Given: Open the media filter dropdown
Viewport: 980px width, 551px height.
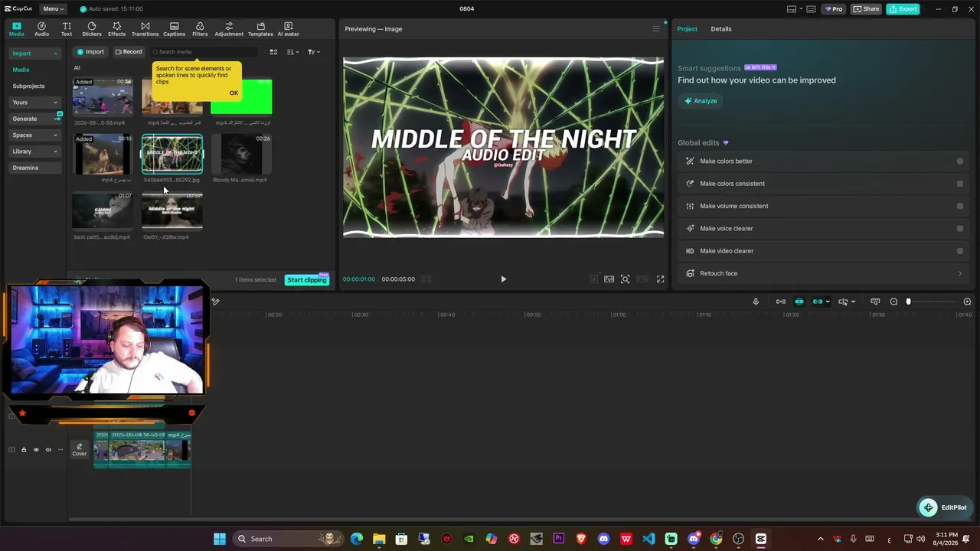Looking at the screenshot, I should (313, 52).
